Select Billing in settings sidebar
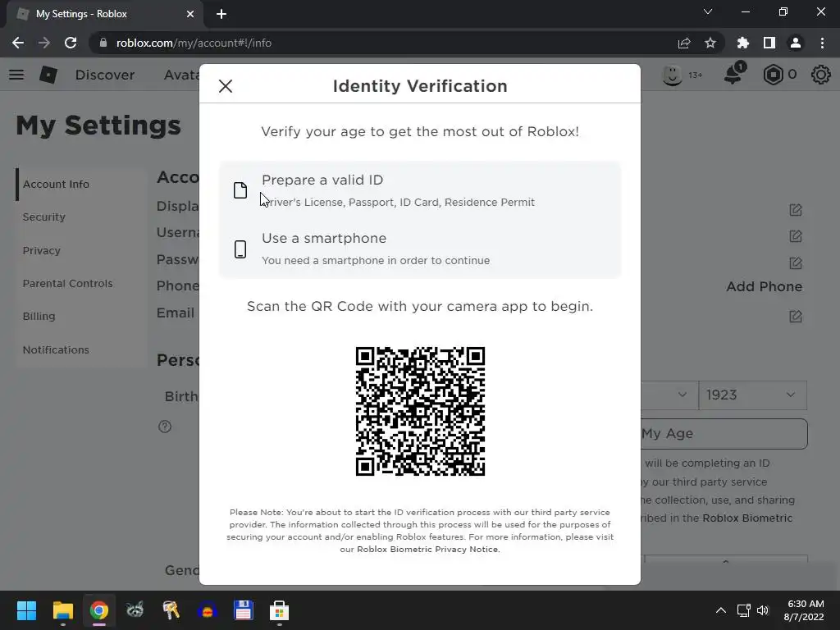840x630 pixels. coord(39,316)
